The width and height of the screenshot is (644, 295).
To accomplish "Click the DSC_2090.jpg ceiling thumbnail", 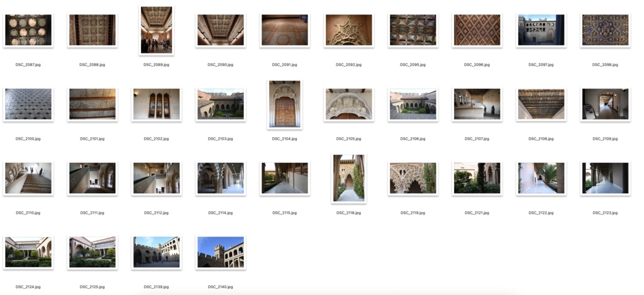I will 221,30.
